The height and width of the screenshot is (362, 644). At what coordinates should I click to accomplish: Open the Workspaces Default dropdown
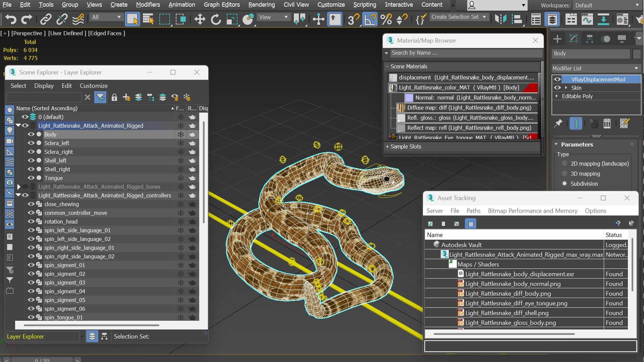[x=607, y=5]
